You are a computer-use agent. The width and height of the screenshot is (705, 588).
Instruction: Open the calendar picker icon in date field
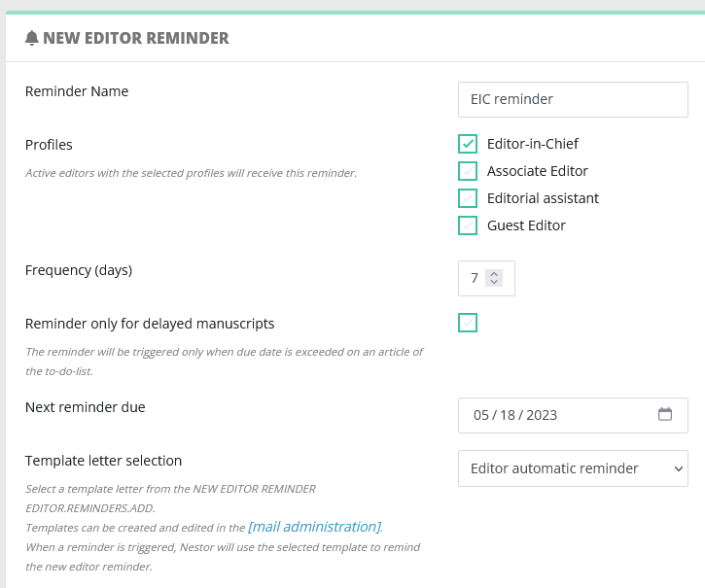(x=665, y=414)
